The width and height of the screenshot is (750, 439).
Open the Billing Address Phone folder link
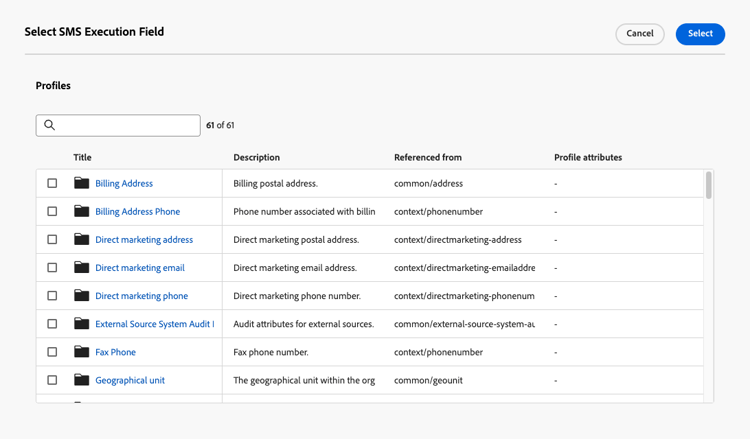(137, 212)
